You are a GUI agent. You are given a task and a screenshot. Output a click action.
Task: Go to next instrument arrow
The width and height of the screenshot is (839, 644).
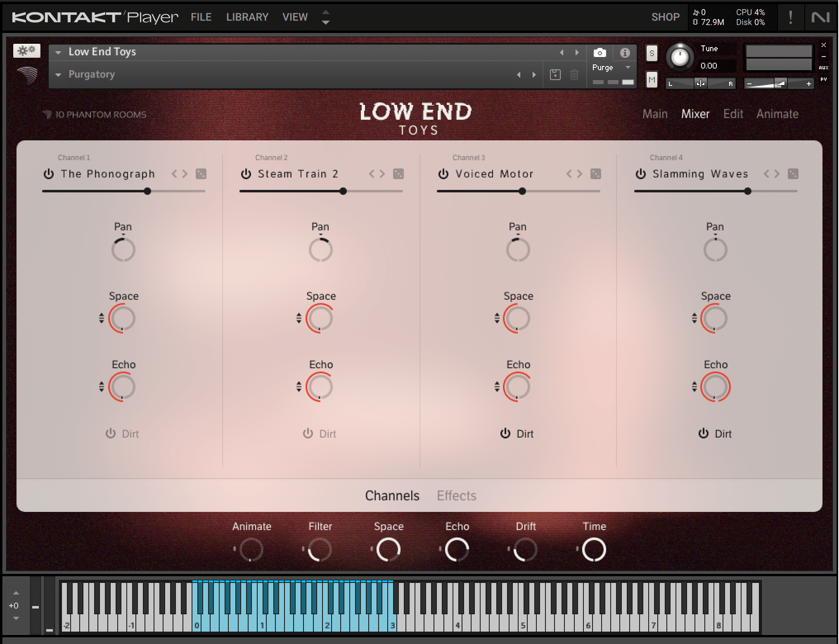click(x=577, y=52)
